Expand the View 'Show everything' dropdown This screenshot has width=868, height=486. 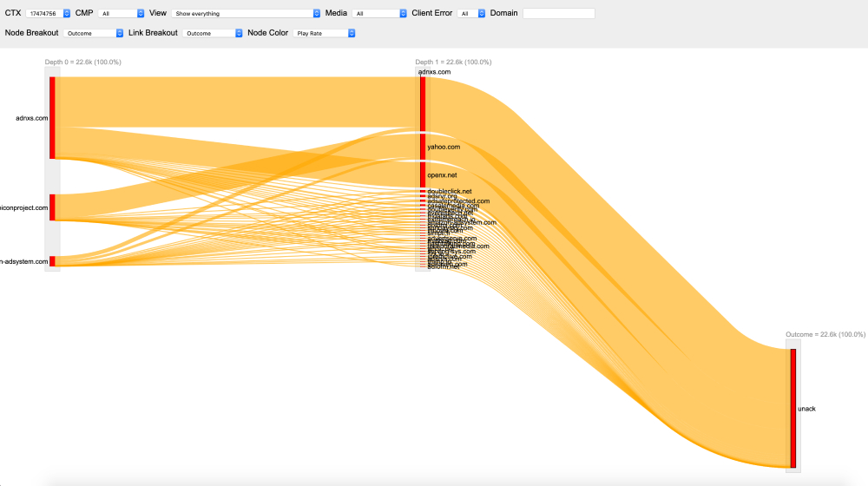tap(246, 14)
